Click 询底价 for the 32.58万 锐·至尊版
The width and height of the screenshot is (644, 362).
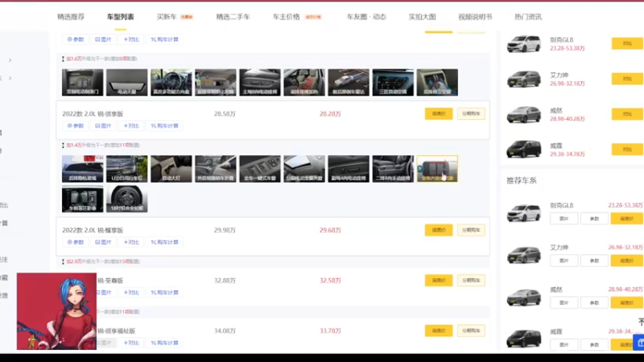coord(439,280)
